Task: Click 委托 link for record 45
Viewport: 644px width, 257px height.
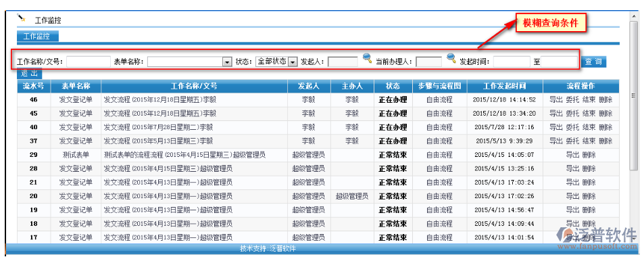Action: coord(572,113)
